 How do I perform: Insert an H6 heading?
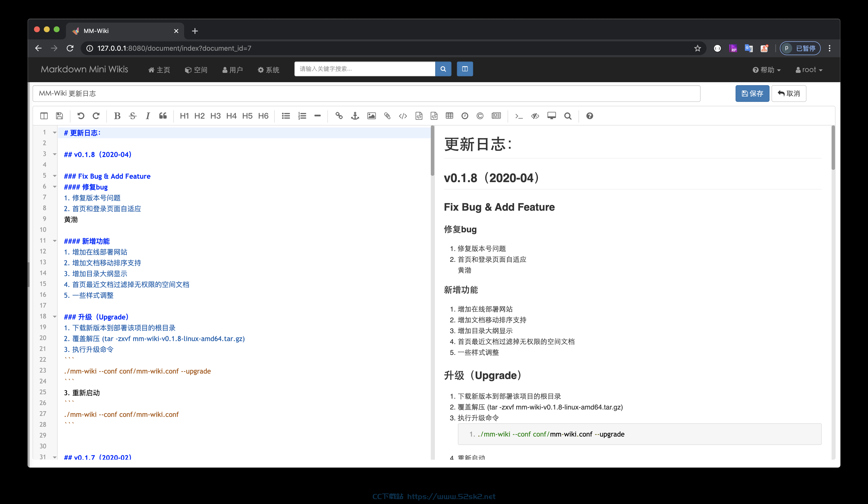263,116
